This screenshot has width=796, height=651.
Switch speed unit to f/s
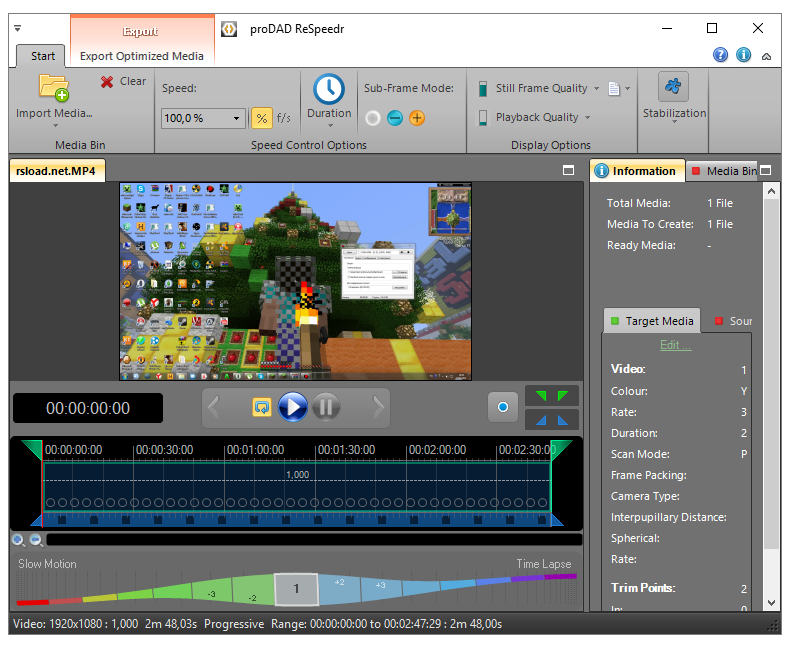(x=284, y=118)
